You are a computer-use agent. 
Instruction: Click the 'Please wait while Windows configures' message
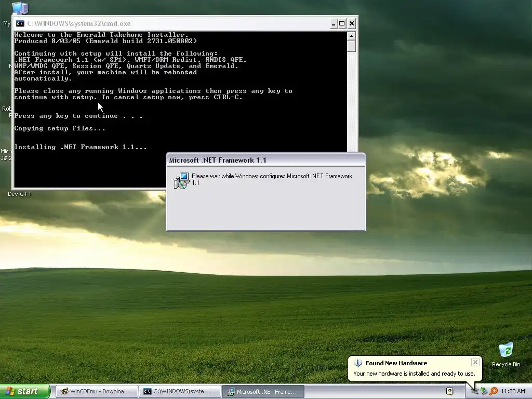(x=272, y=179)
